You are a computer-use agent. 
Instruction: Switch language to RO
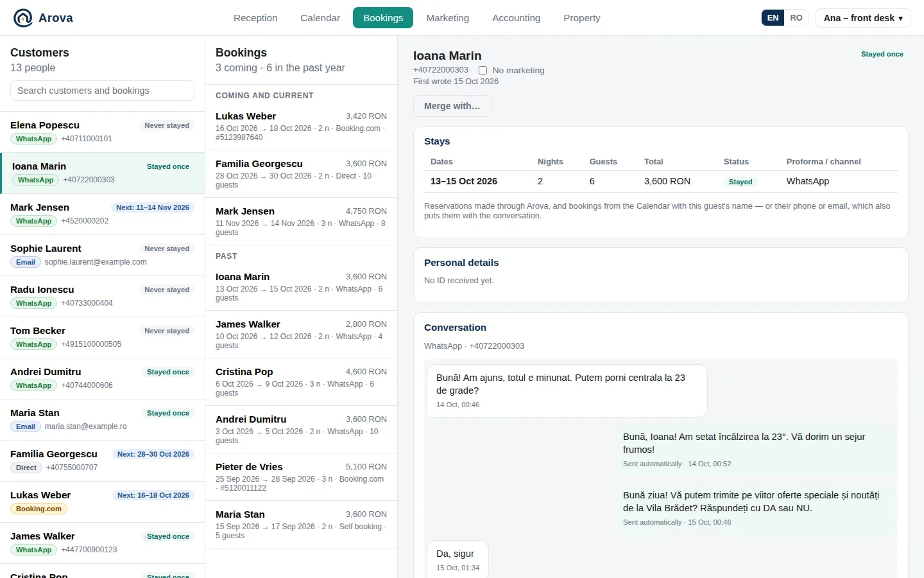[796, 18]
